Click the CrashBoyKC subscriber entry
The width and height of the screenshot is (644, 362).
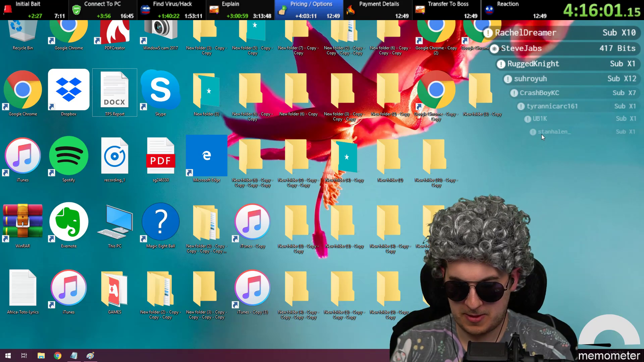point(575,93)
